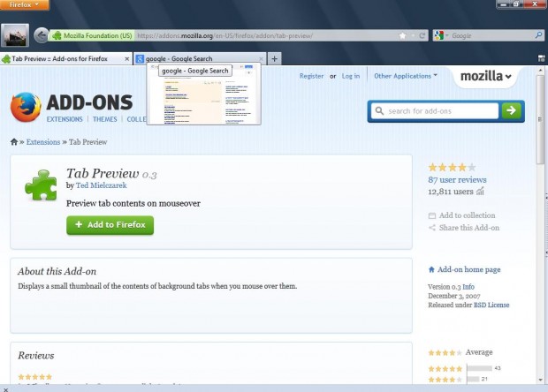Click the first review's five-star rating
The image size is (548, 392).
(35, 377)
